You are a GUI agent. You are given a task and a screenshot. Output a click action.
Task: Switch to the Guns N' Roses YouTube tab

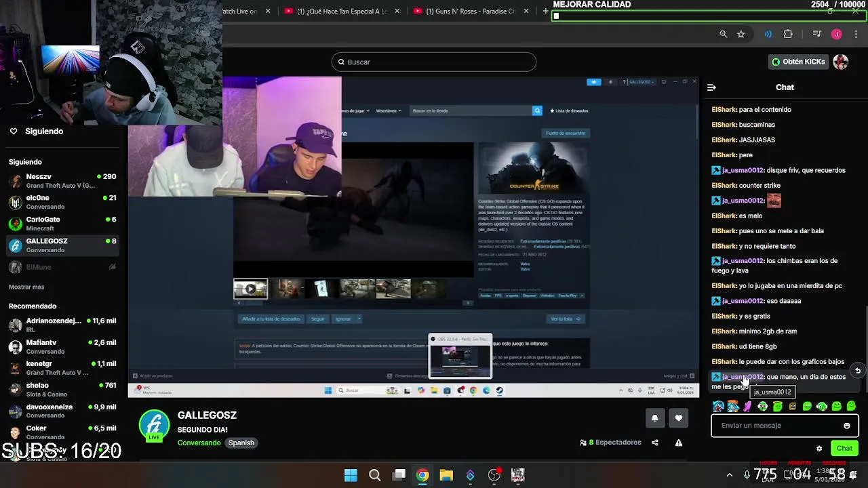pos(473,11)
